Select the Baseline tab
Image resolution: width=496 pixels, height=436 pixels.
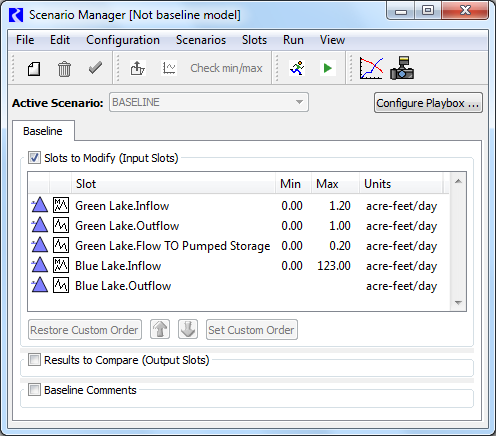click(x=43, y=131)
